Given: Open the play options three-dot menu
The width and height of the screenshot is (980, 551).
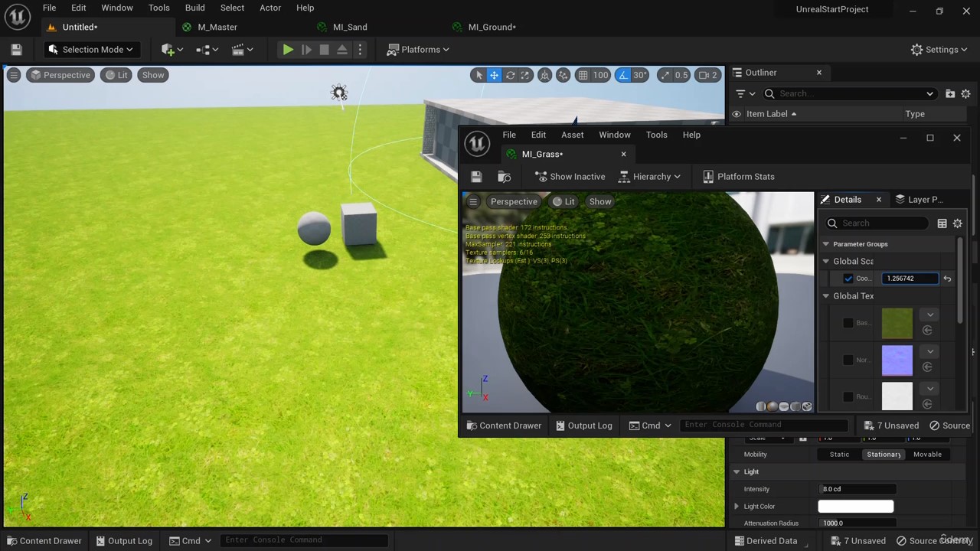Looking at the screenshot, I should click(360, 50).
